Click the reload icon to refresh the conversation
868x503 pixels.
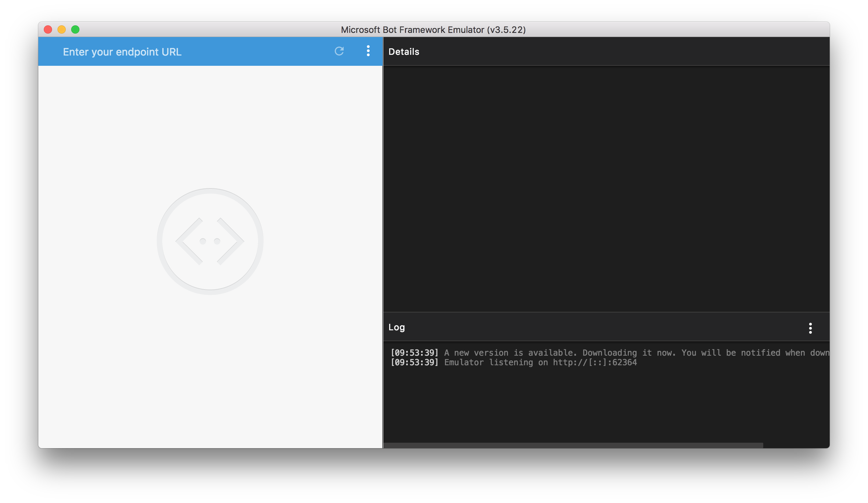coord(339,51)
